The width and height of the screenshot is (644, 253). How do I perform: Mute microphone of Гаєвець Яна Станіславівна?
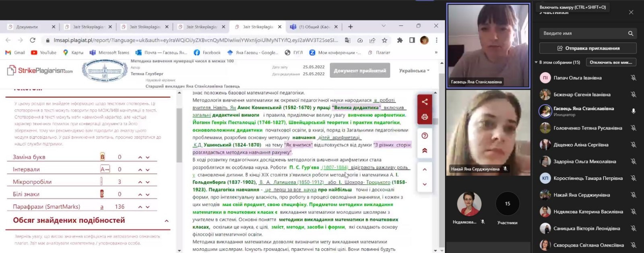pyautogui.click(x=633, y=111)
